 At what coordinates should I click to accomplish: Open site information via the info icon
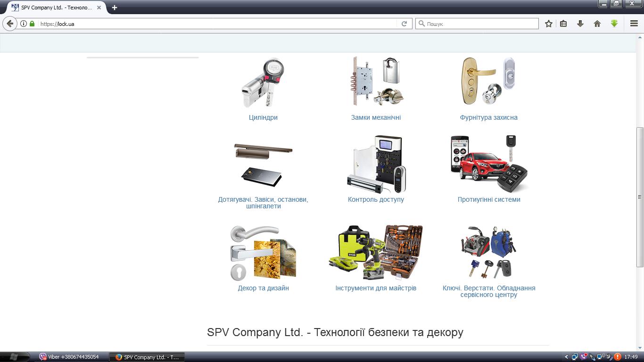[24, 24]
